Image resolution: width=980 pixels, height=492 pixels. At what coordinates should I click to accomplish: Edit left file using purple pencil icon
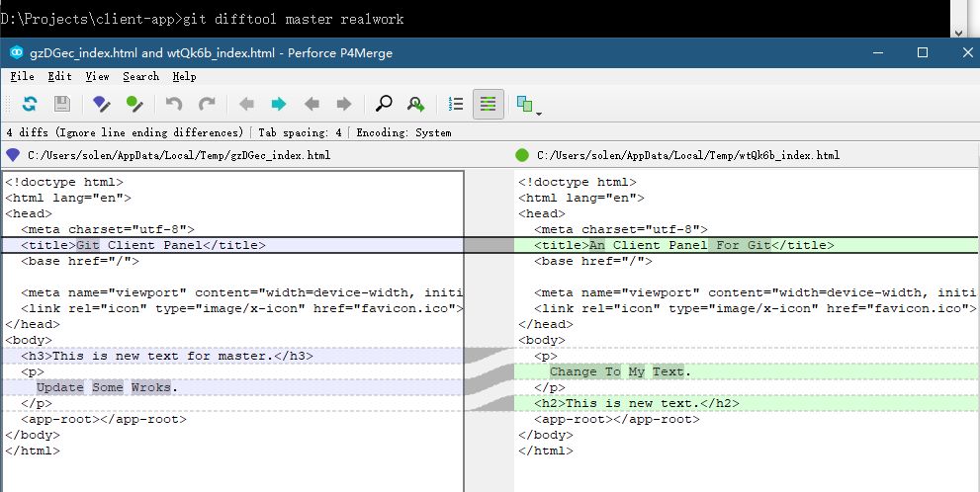pos(101,104)
